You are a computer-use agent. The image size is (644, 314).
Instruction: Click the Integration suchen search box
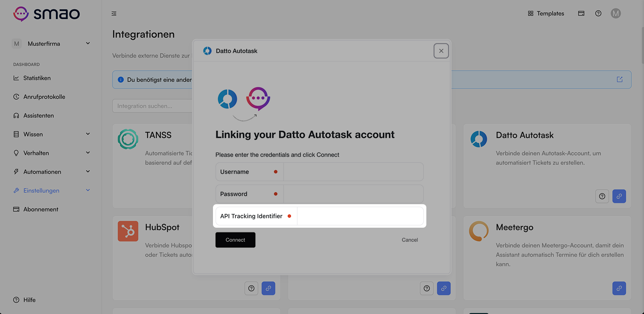pyautogui.click(x=152, y=106)
